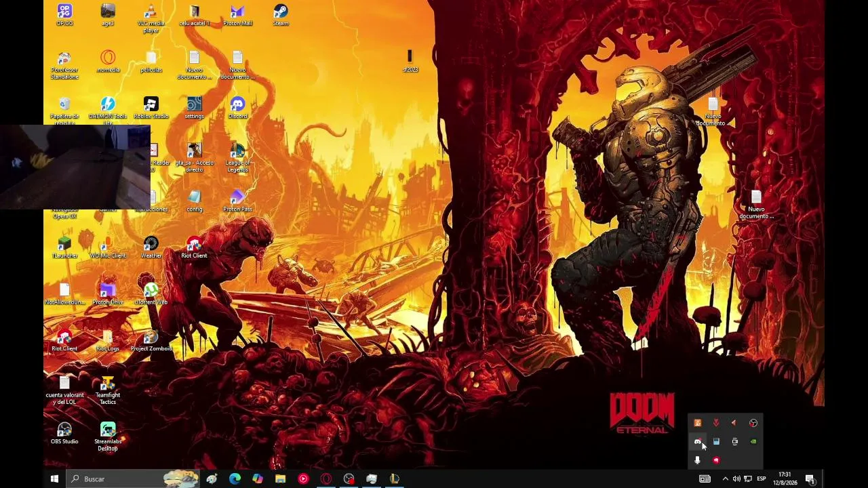Open Microsoft Copilot from the taskbar
The image size is (868, 488).
coord(258,479)
